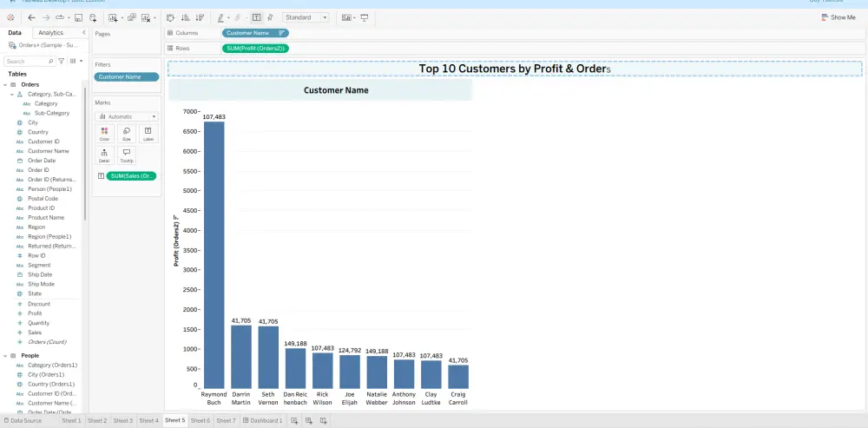Click the chart title text

514,69
